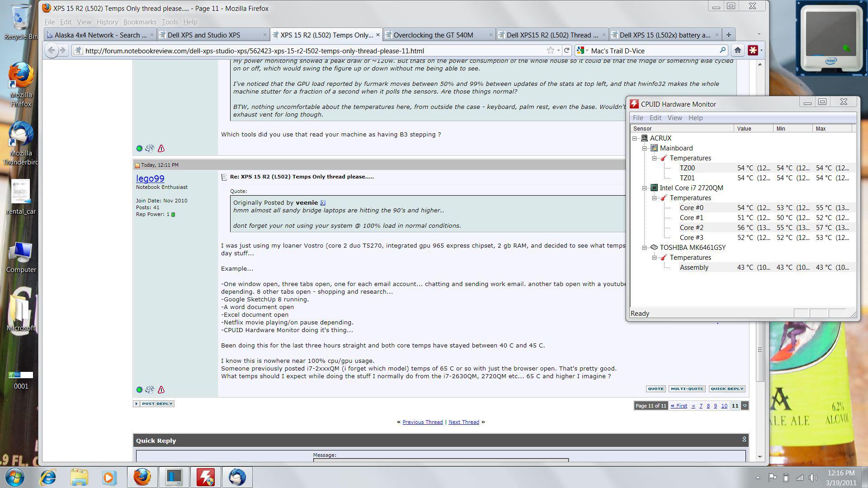Go to page 10 link

click(x=724, y=406)
